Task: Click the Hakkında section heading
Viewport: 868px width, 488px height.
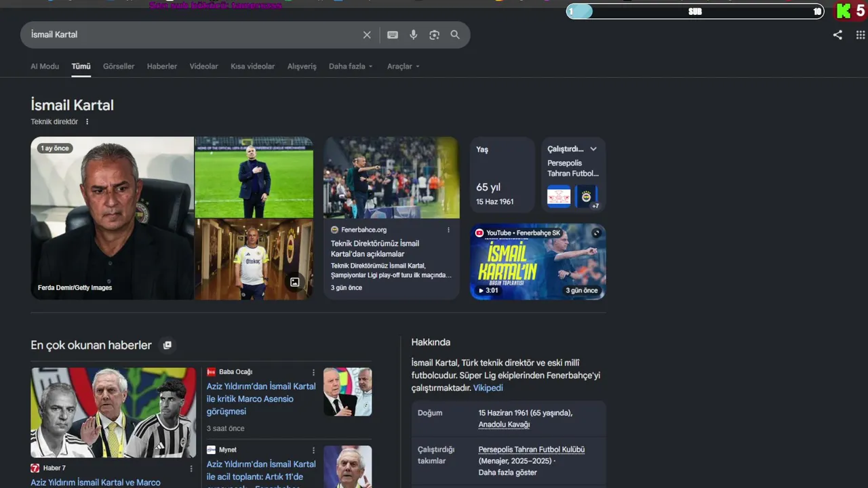Action: (431, 342)
